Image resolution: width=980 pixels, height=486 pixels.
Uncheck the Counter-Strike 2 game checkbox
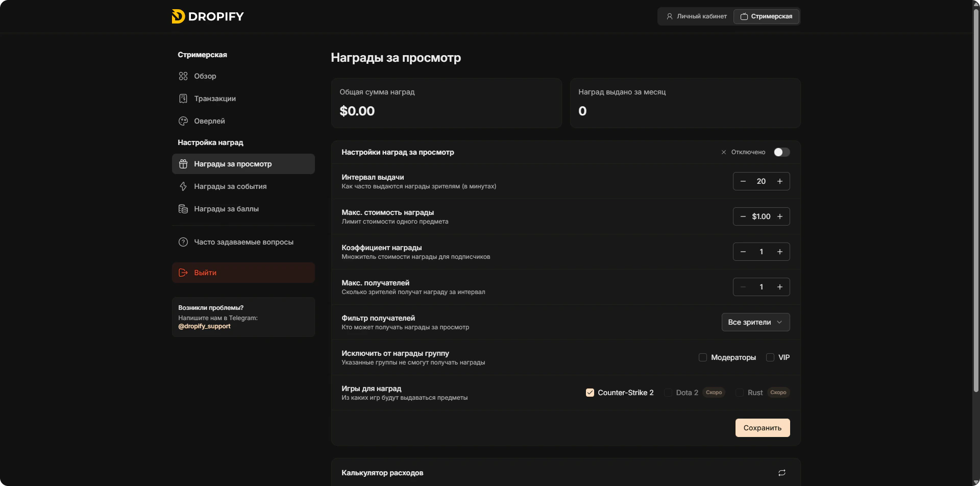(590, 393)
